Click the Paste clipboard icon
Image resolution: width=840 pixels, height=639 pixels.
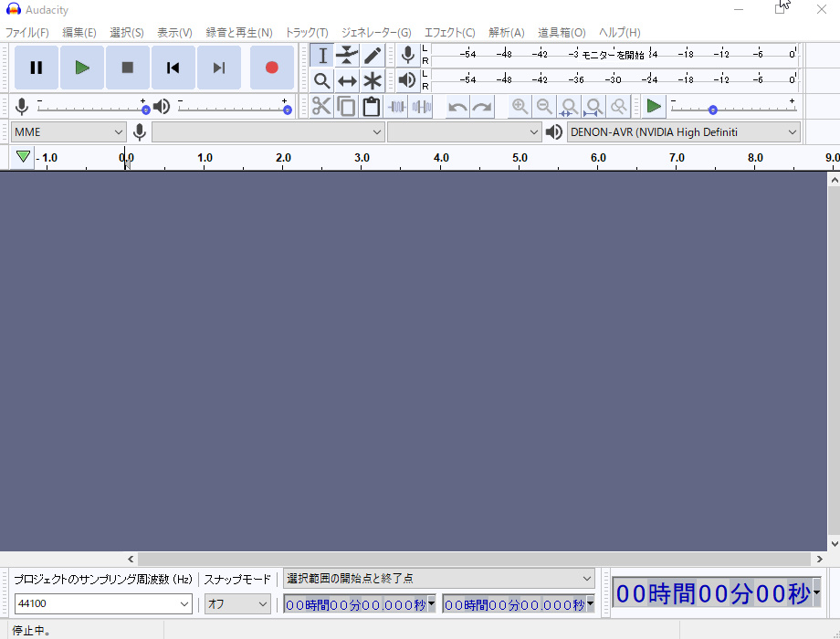point(371,107)
